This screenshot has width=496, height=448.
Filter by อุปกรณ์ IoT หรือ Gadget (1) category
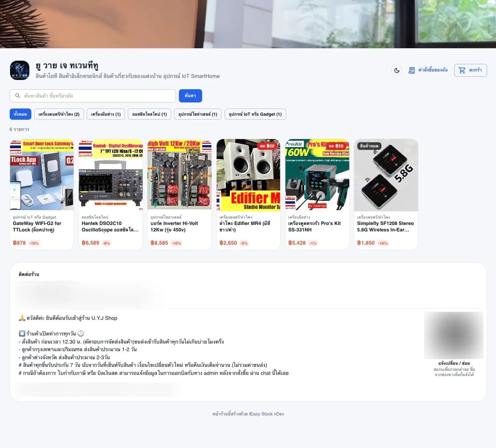(x=255, y=114)
